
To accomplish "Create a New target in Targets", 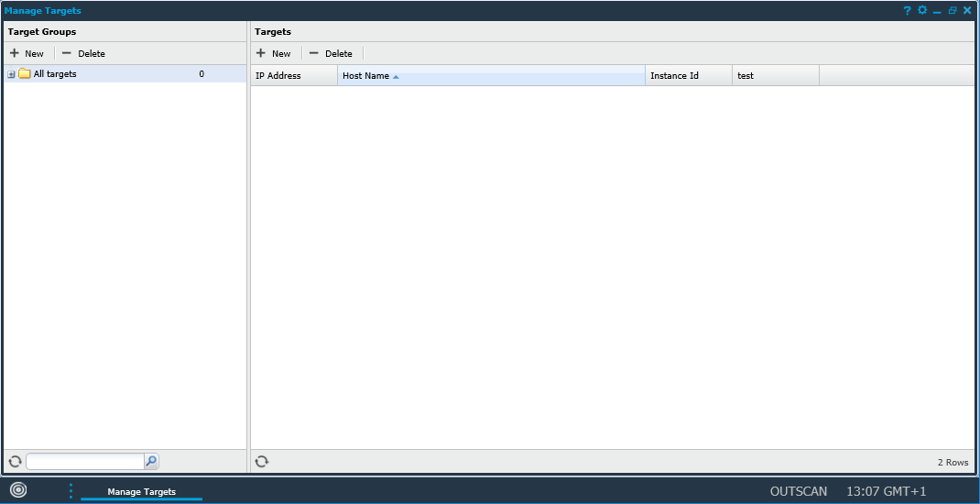I will click(x=274, y=53).
